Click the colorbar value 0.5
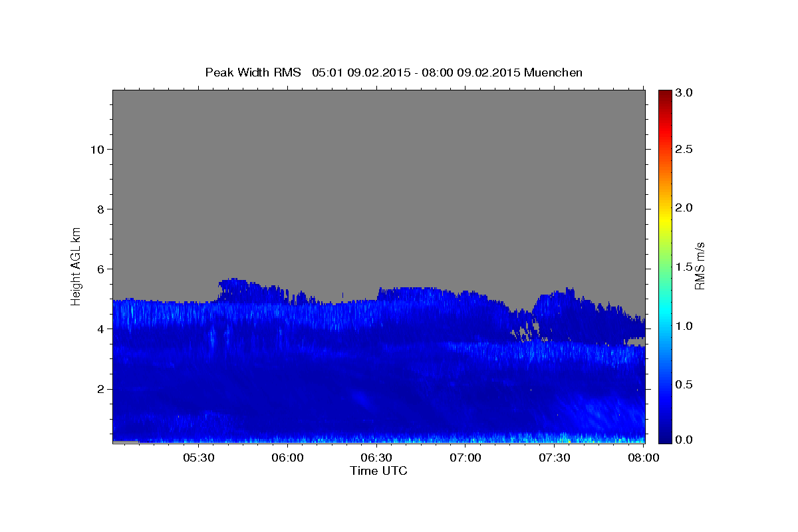The image size is (798, 532). pos(684,384)
